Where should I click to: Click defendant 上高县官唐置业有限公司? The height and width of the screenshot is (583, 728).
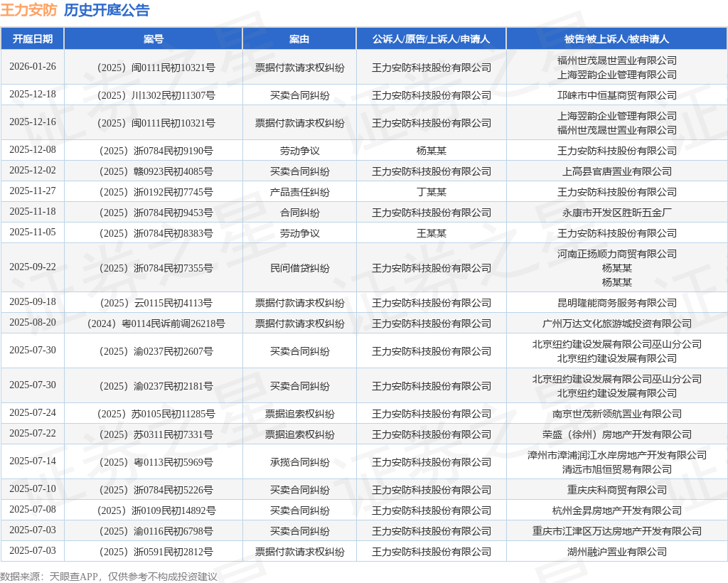617,171
